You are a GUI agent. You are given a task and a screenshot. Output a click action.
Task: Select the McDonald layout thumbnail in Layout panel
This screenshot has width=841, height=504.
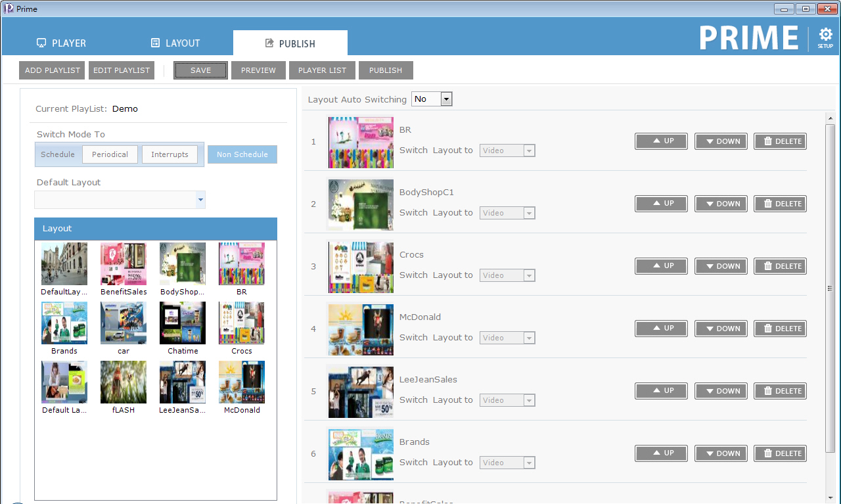pos(242,382)
